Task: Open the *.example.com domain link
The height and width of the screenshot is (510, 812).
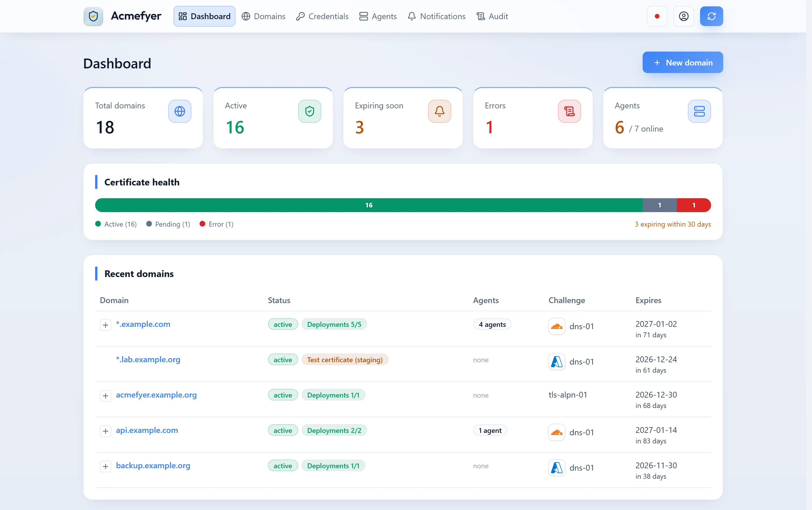Action: (x=143, y=324)
